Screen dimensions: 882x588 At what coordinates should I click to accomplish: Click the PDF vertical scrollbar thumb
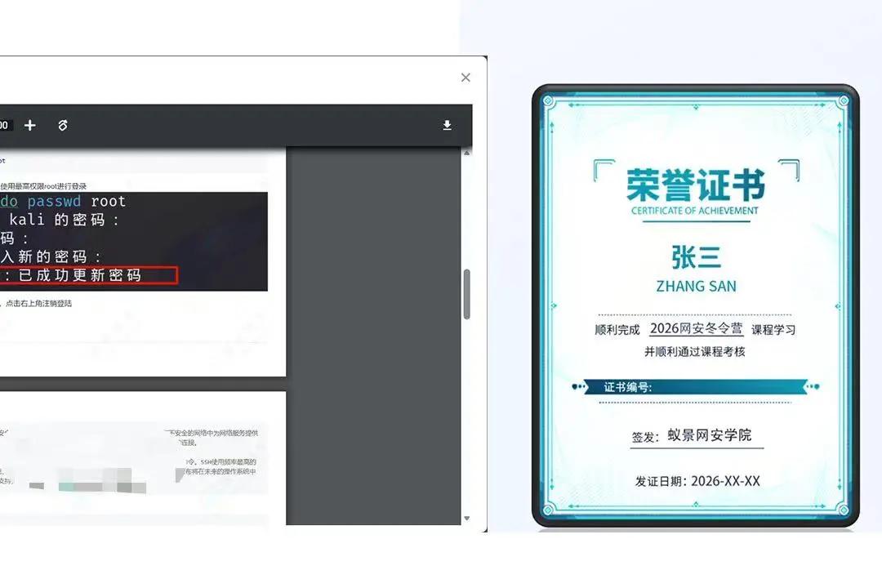[466, 294]
